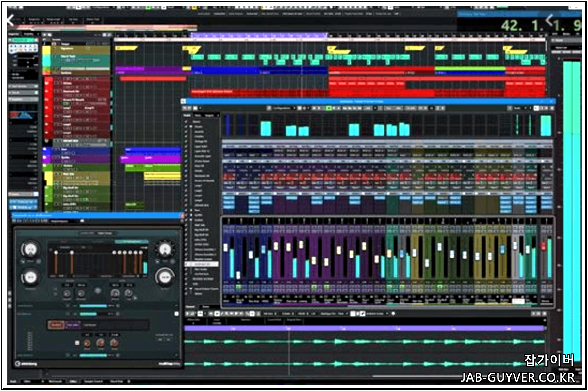The height and width of the screenshot is (391, 588).
Task: Toggle the power button under top-left plugin knob
Action: click(x=24, y=261)
